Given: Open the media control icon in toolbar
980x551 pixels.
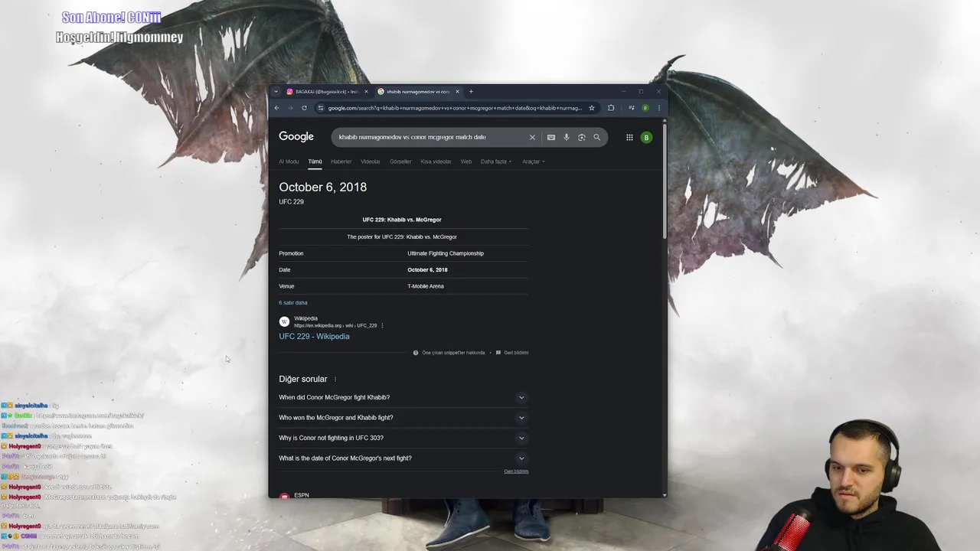Looking at the screenshot, I should (631, 108).
